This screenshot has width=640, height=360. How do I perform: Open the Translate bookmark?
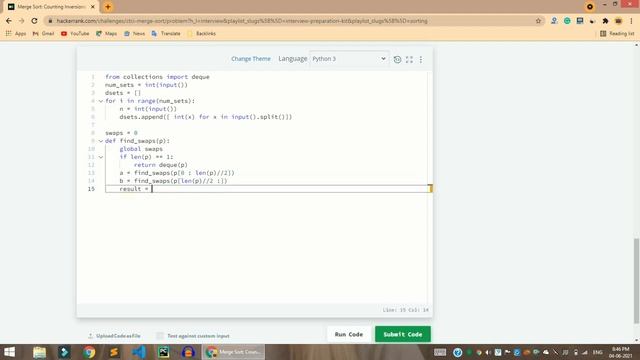click(166, 33)
